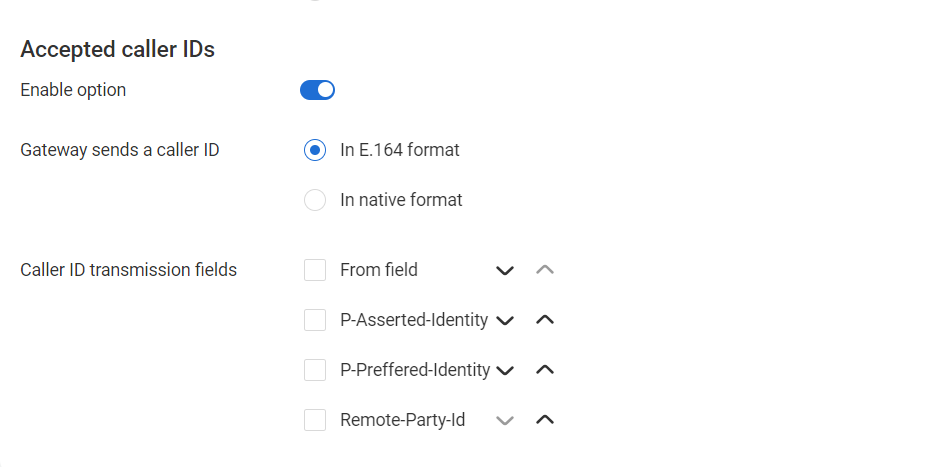The height and width of the screenshot is (467, 937).
Task: Move From field down with chevron arrow
Action: [x=505, y=270]
